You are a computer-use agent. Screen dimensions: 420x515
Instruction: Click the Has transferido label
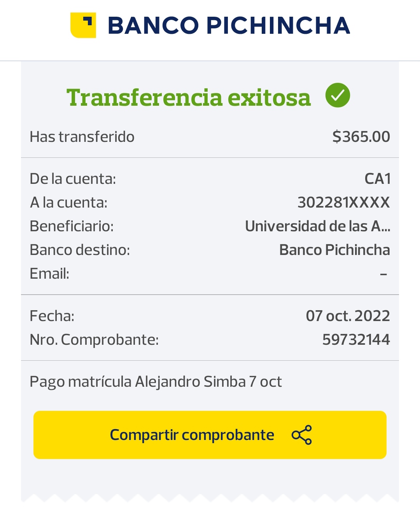[82, 137]
